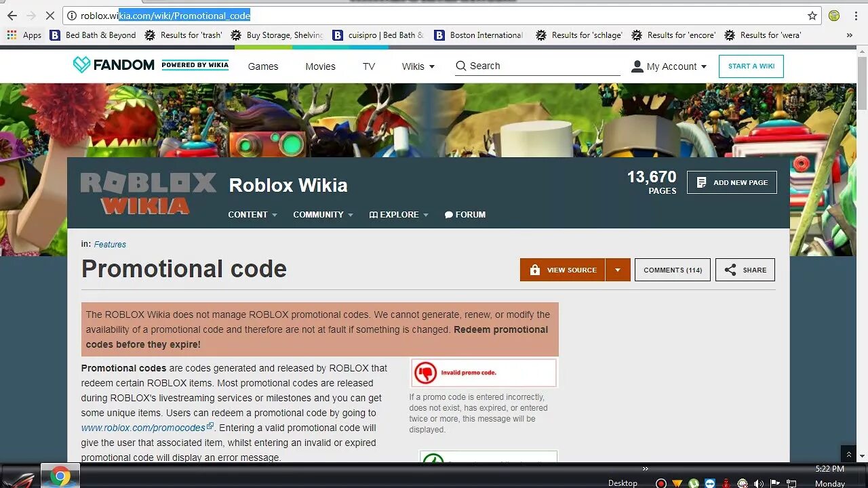
Task: Open Buy Storage, Shelving bookmark
Action: click(x=277, y=35)
